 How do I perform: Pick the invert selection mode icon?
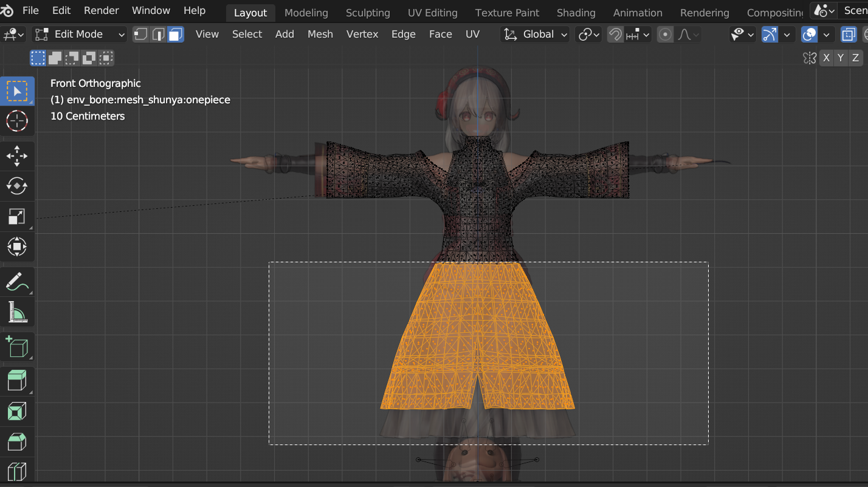click(89, 58)
